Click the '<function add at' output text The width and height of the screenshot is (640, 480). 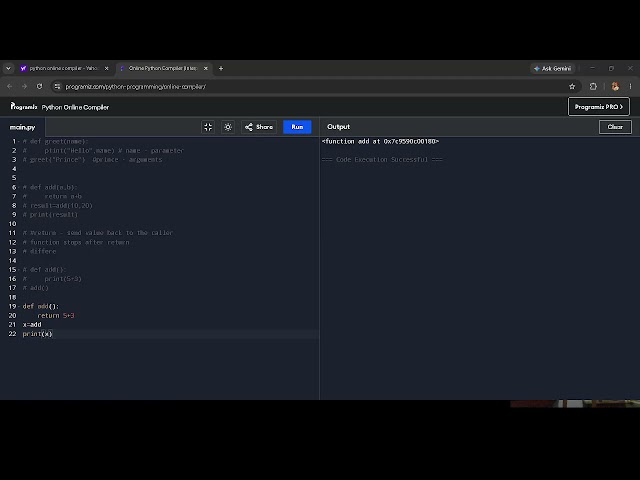tap(380, 141)
